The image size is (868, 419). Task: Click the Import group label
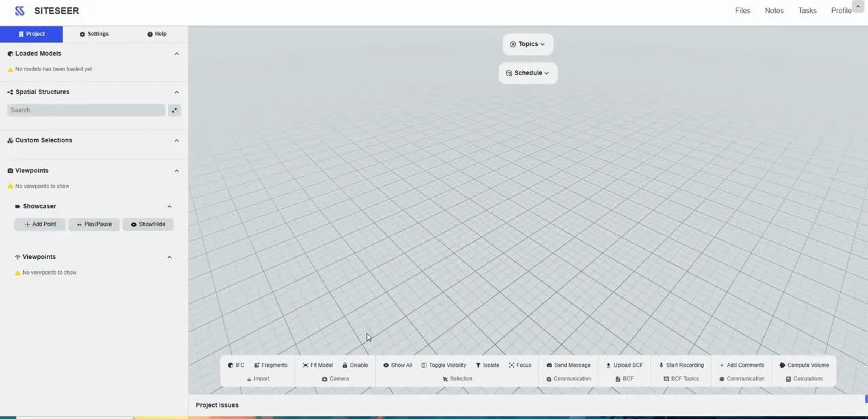tap(258, 379)
